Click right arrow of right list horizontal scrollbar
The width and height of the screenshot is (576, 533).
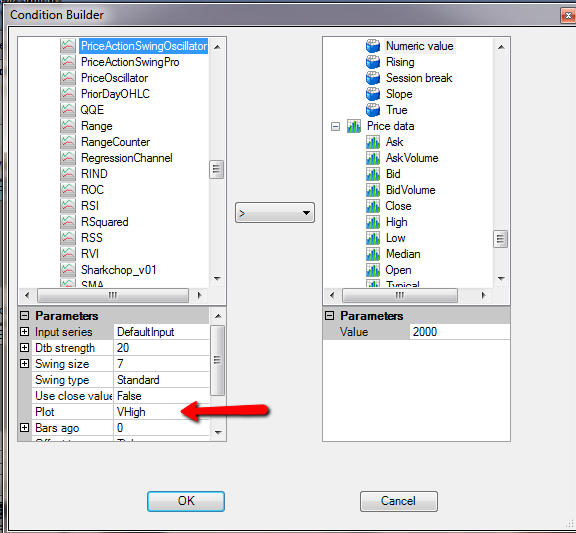point(483,295)
